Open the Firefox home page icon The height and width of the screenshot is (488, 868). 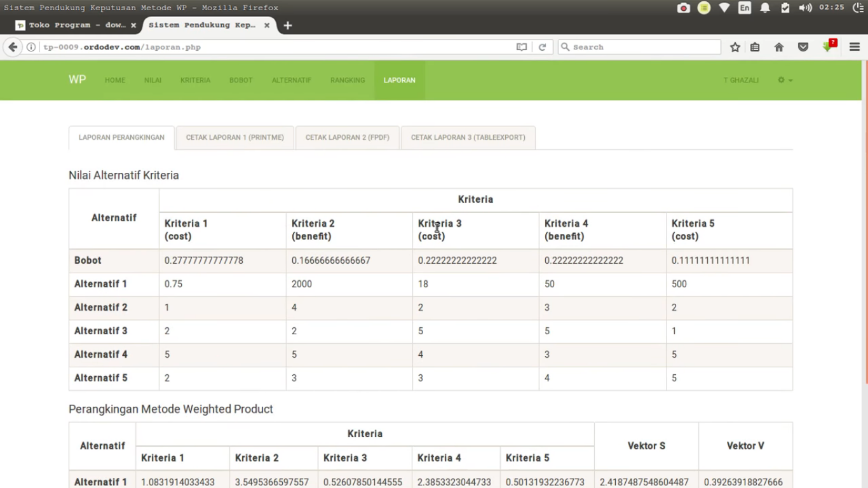pos(778,47)
